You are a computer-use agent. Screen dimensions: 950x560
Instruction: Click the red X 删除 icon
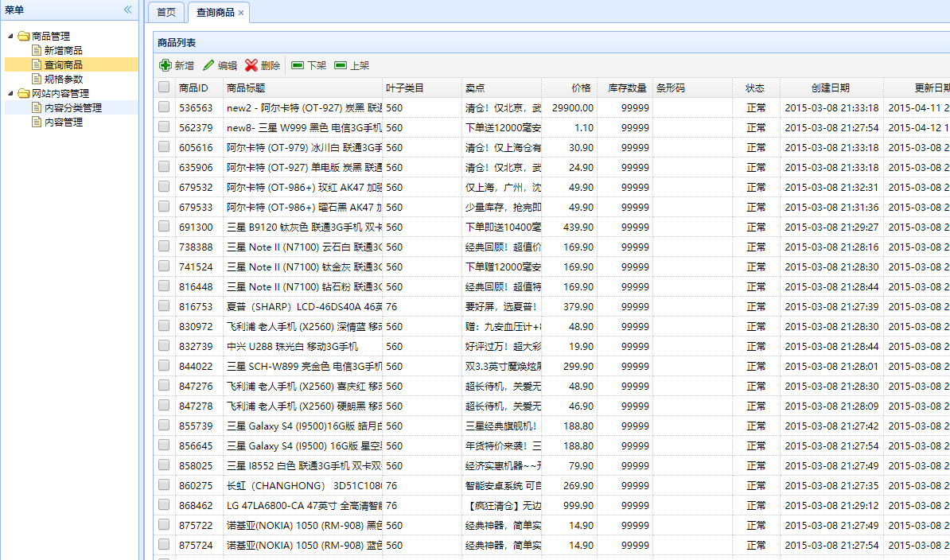coord(251,66)
